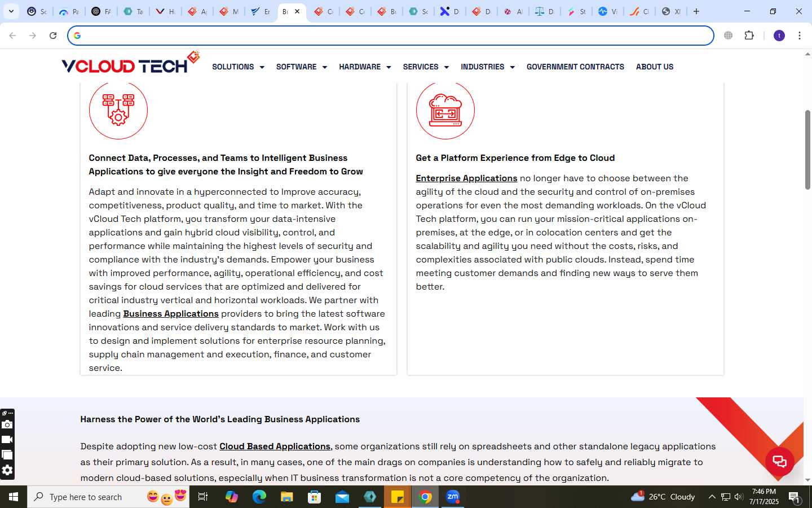812x508 pixels.
Task: Click the video record icon in side toolbar
Action: [x=7, y=440]
